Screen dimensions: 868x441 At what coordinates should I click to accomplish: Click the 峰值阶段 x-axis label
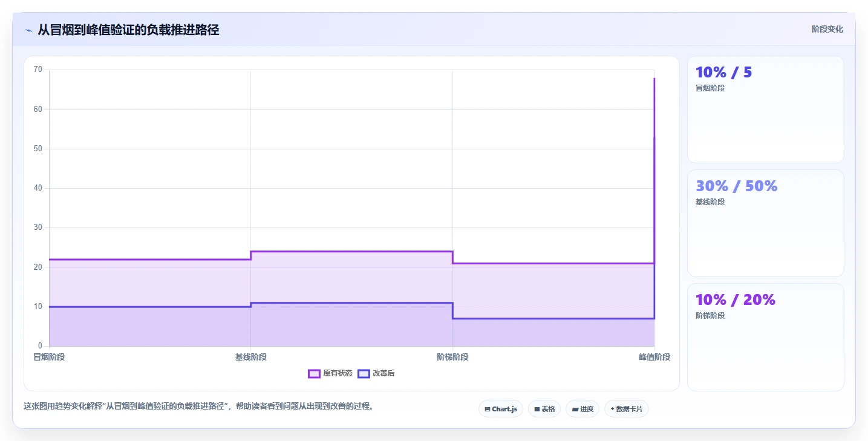[x=654, y=357]
